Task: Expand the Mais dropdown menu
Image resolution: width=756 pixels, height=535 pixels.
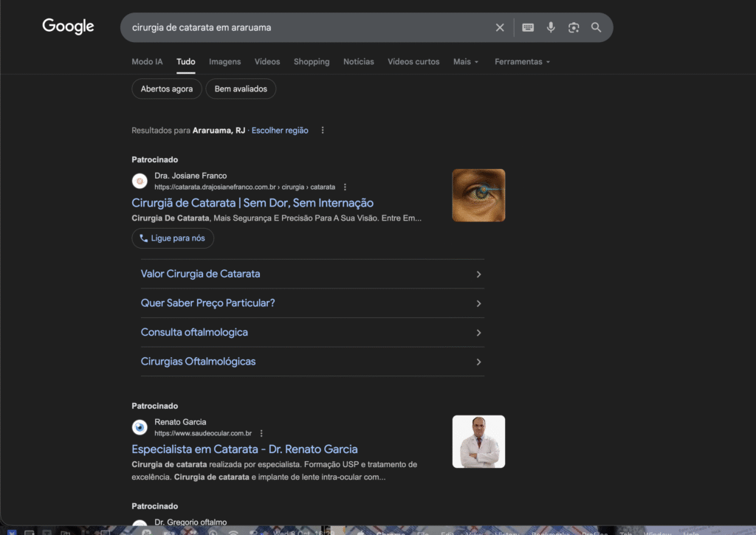Action: tap(466, 62)
